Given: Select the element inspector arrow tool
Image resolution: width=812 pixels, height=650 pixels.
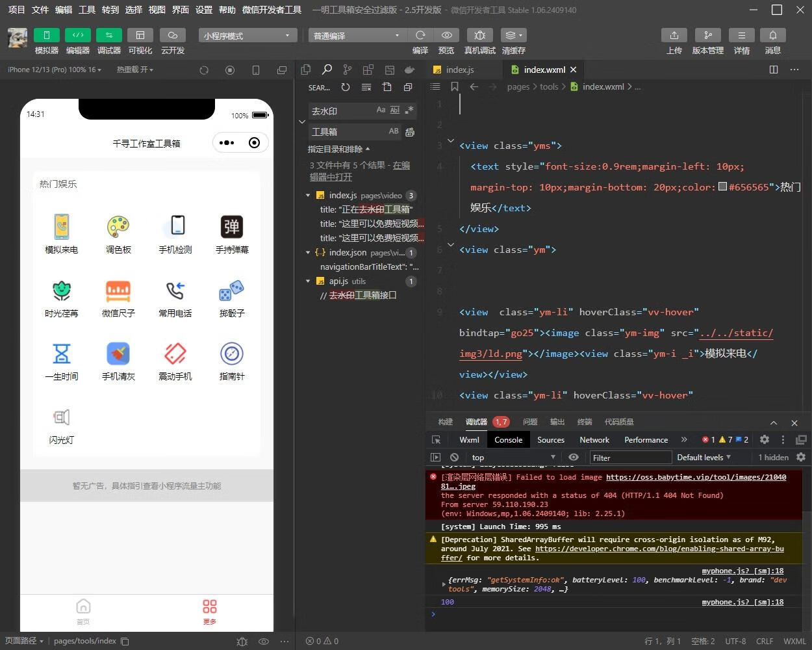Looking at the screenshot, I should pyautogui.click(x=437, y=440).
